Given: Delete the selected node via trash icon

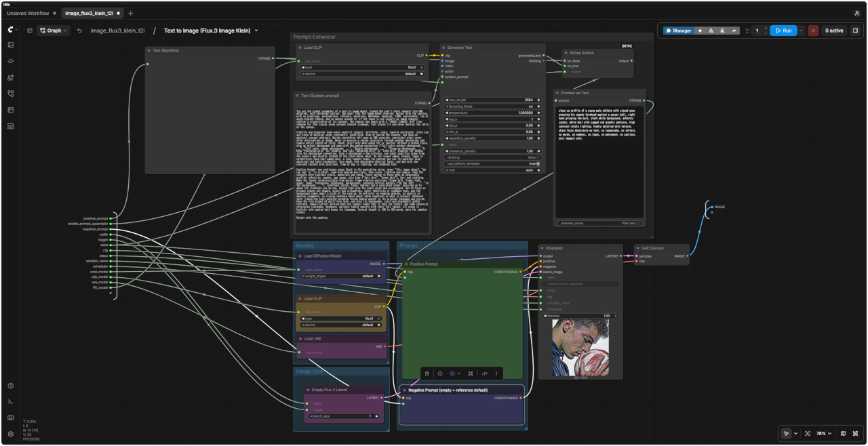Looking at the screenshot, I should point(426,373).
